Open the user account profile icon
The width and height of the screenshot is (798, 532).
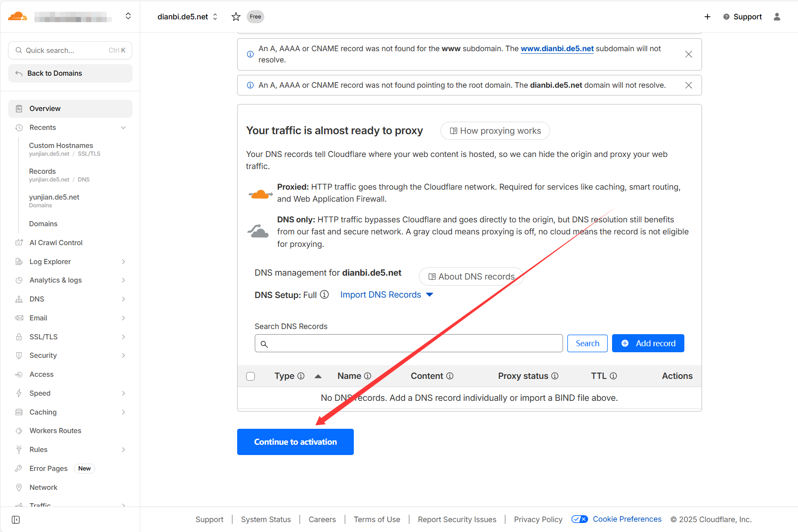click(776, 17)
